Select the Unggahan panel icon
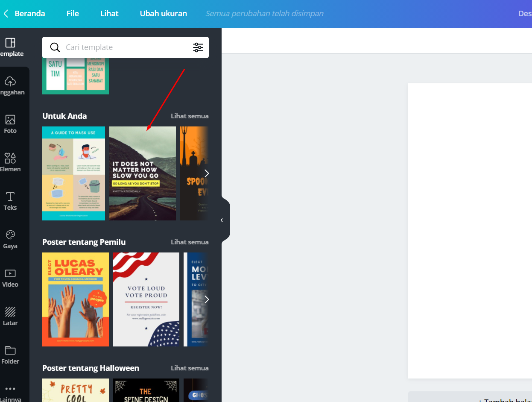 click(10, 85)
